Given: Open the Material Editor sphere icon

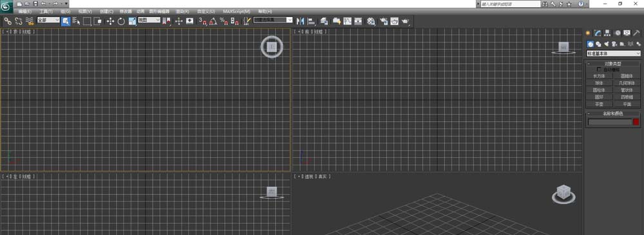Looking at the screenshot, I should click(372, 21).
